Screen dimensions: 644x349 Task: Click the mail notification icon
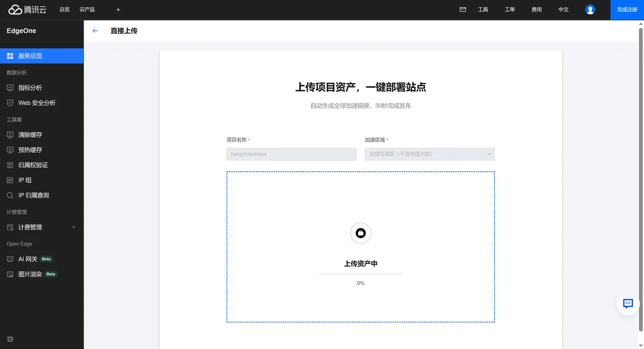pyautogui.click(x=462, y=9)
